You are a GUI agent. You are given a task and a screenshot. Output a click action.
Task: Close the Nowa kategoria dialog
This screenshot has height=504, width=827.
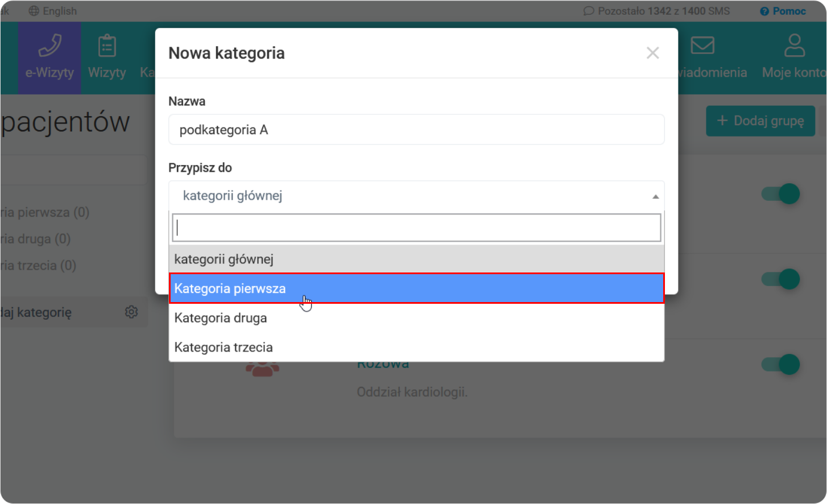[x=653, y=53]
